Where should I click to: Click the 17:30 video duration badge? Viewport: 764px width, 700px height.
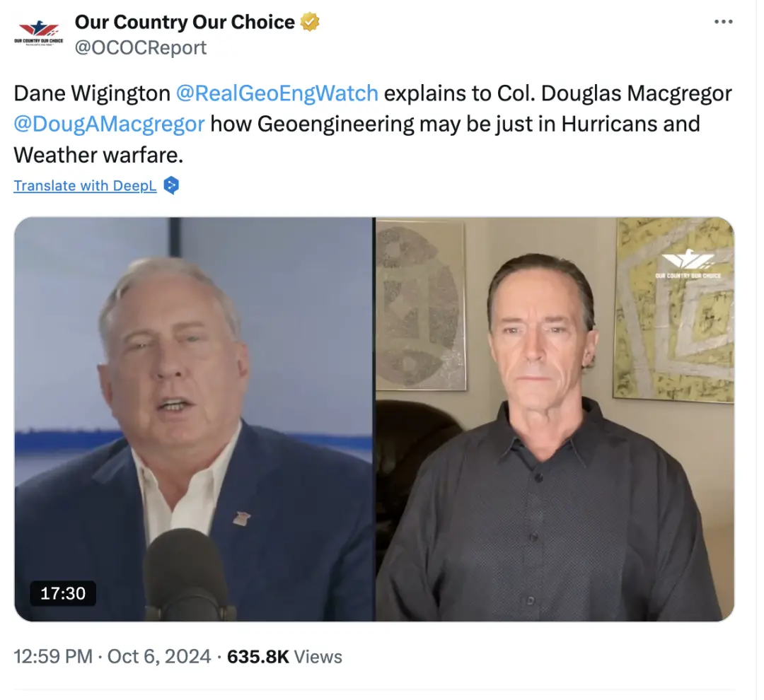coord(63,593)
